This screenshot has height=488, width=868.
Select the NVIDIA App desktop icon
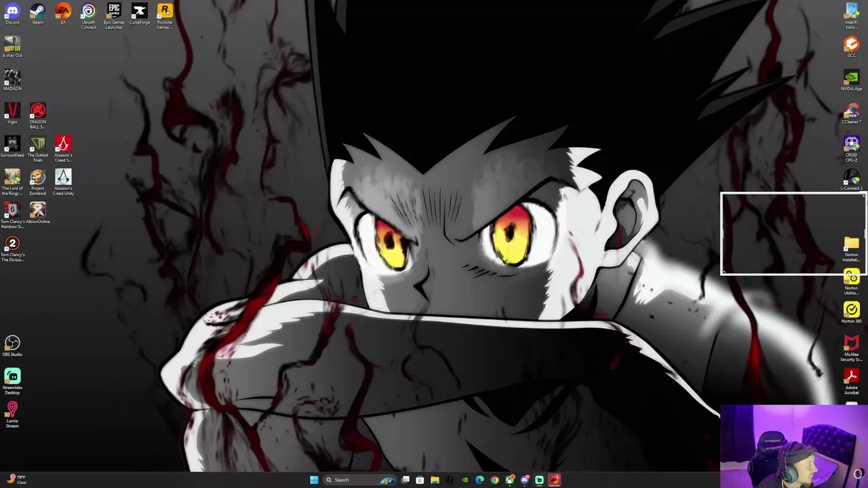(852, 80)
